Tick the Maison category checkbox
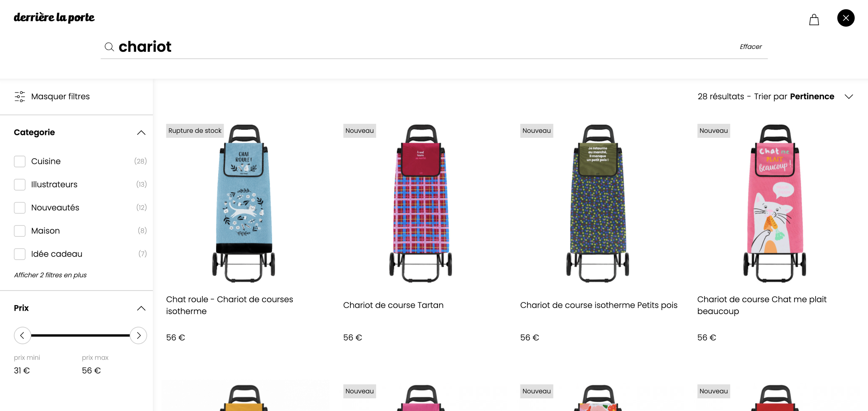The image size is (868, 411). tap(20, 231)
